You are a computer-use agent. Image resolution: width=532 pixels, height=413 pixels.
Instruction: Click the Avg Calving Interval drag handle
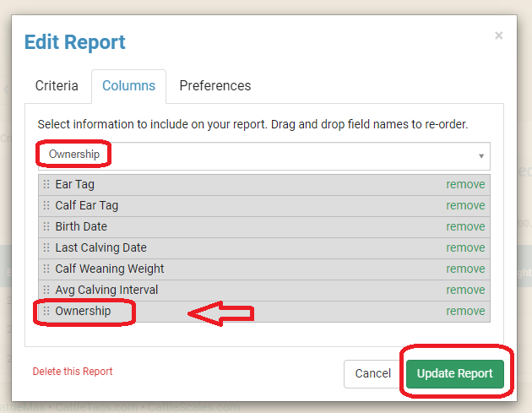pyautogui.click(x=46, y=290)
